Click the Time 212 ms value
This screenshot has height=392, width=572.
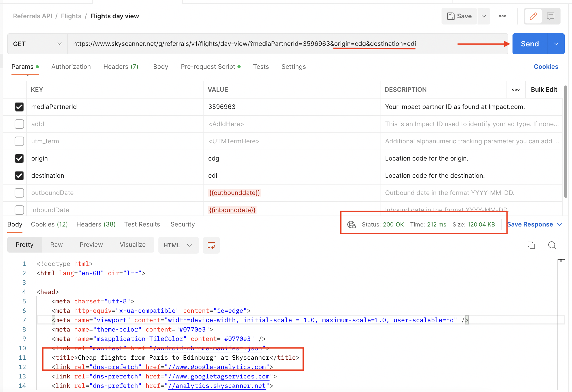point(437,224)
